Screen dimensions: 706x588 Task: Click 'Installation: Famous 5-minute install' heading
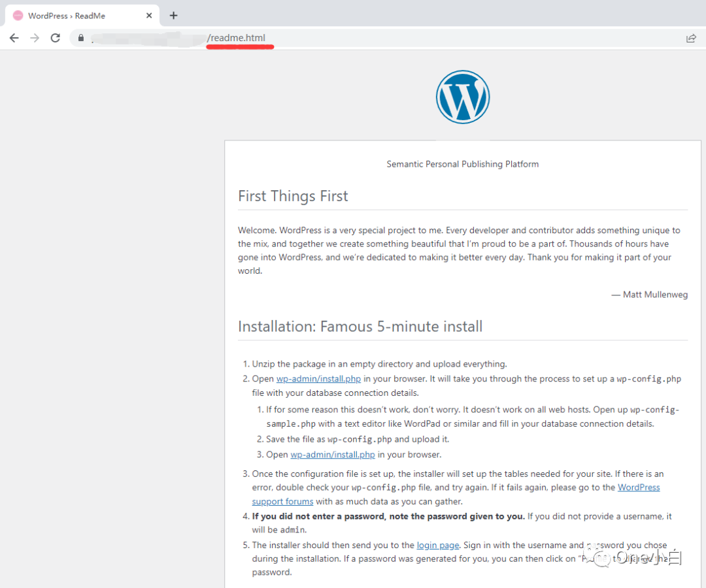(360, 326)
